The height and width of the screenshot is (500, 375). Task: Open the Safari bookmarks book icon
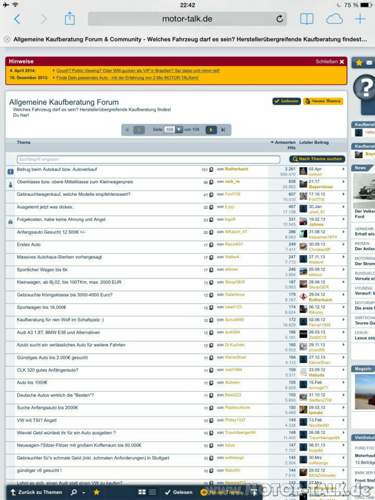click(x=306, y=19)
